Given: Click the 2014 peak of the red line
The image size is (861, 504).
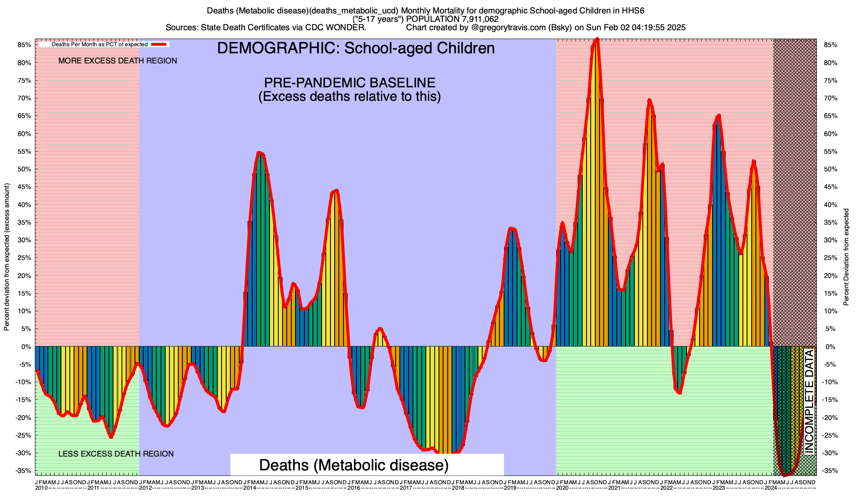Looking at the screenshot, I should 259,153.
